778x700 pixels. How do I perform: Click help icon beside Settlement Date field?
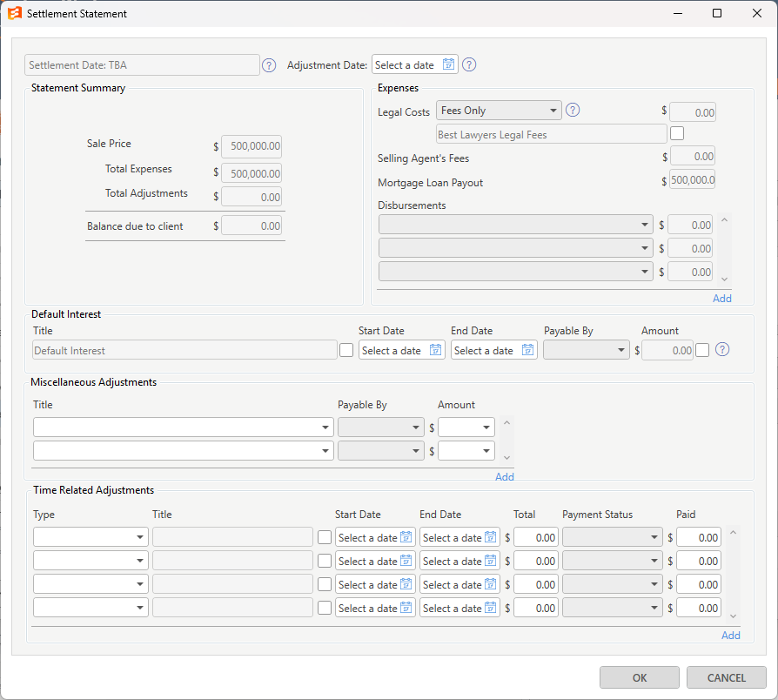coord(269,65)
